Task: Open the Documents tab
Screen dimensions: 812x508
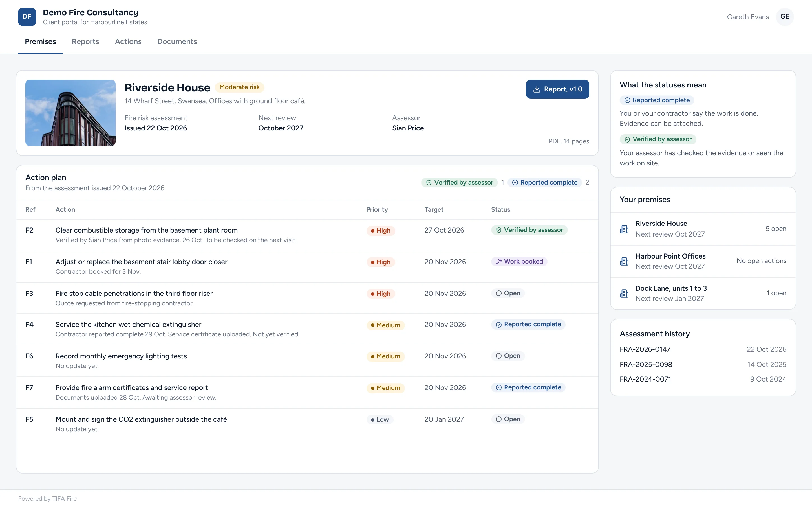Action: click(x=177, y=42)
